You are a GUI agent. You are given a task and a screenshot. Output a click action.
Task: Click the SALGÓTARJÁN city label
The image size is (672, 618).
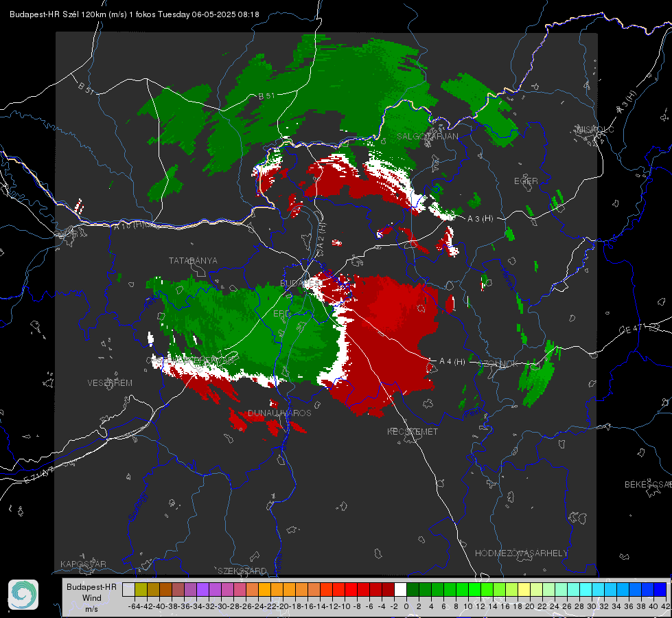coord(427,137)
